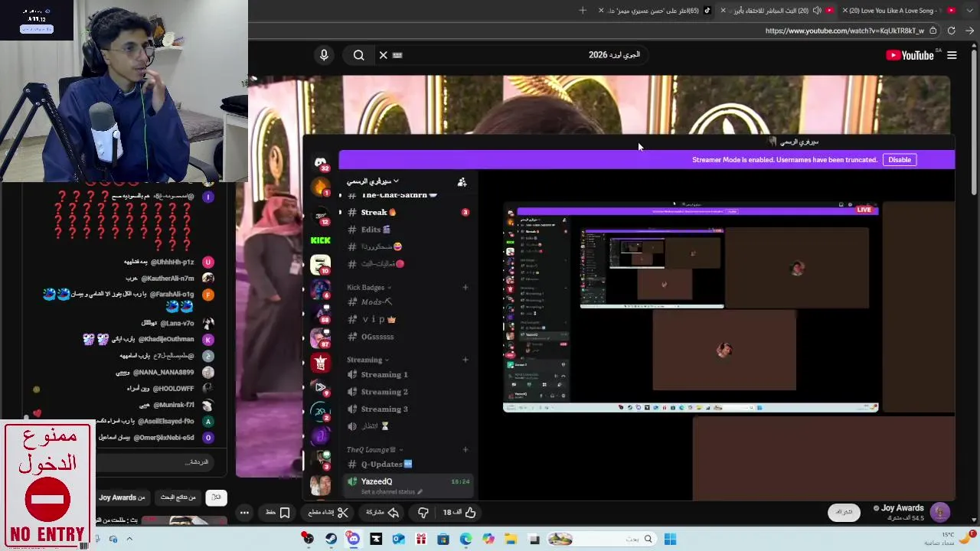Screen dimensions: 980x551
Task: Click the browser forward arrow
Action: coord(969,31)
